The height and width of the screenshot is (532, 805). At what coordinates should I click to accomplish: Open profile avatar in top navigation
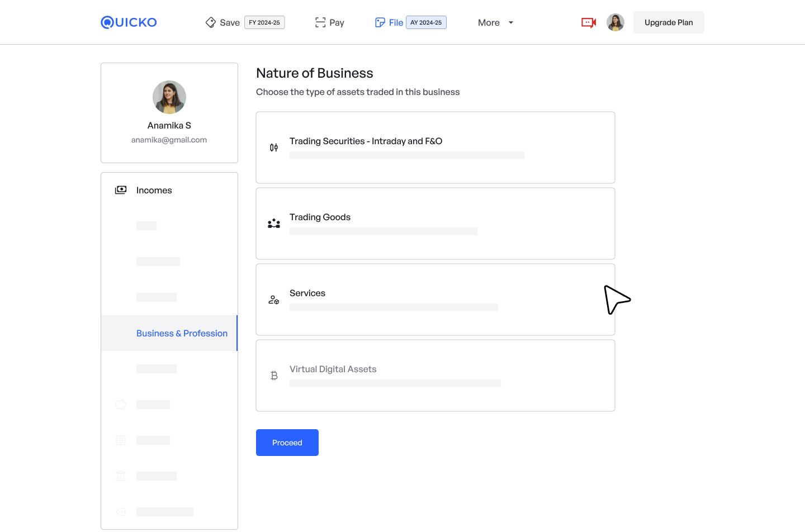615,22
